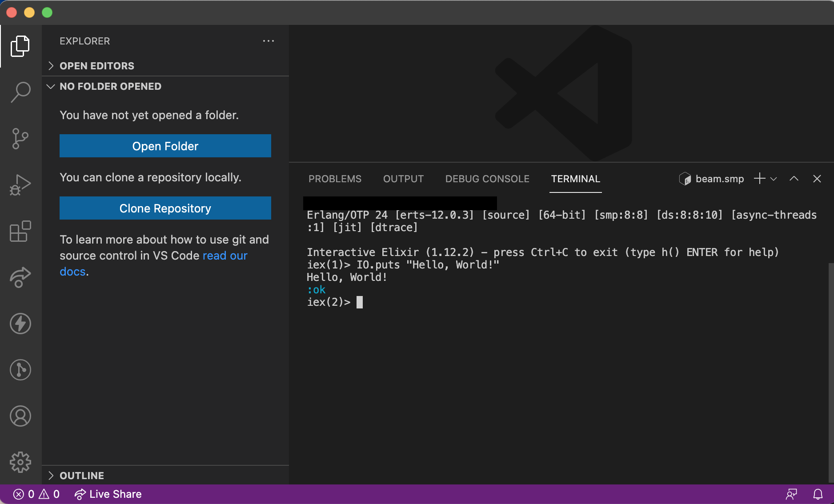The image size is (834, 504).
Task: Open the terminal launch profile dropdown
Action: tap(774, 179)
